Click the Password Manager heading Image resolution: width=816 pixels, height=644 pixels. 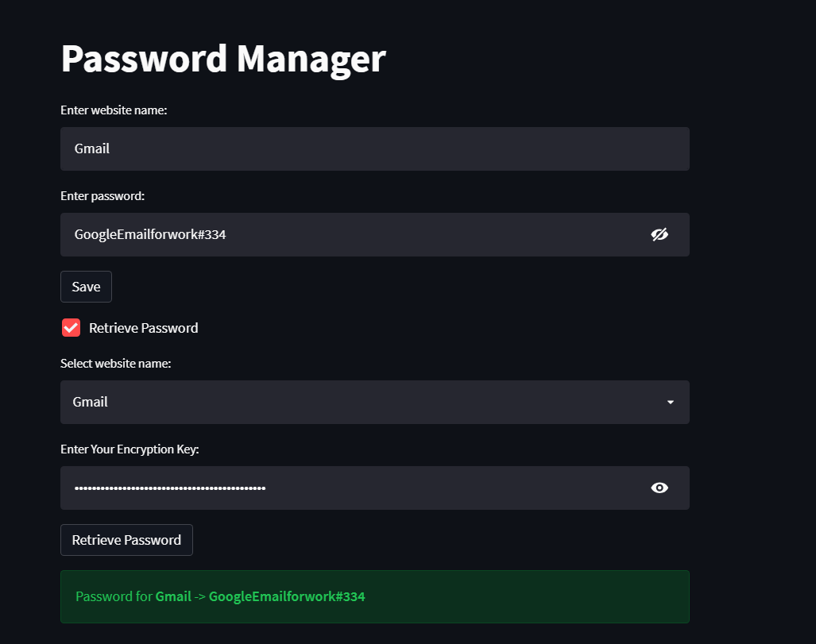coord(222,59)
